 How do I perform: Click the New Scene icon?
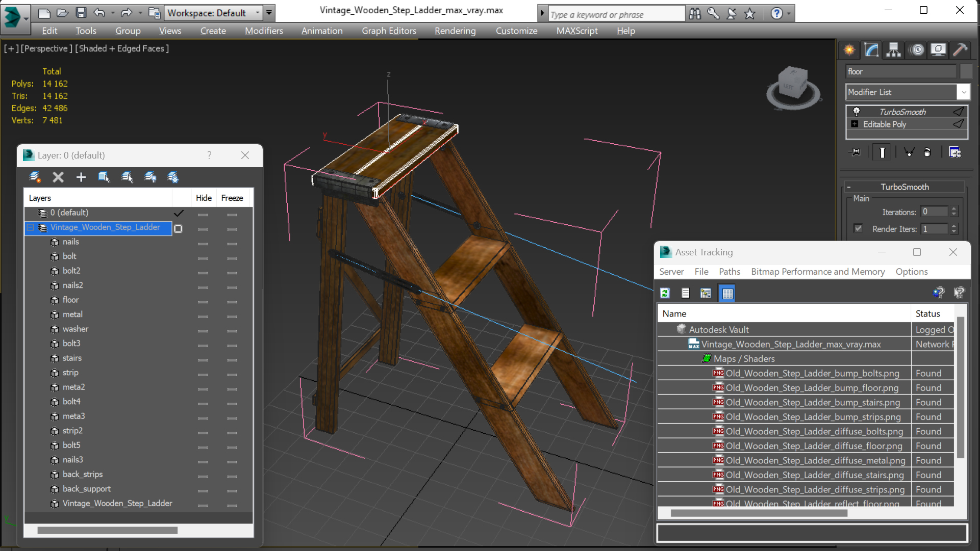(44, 13)
